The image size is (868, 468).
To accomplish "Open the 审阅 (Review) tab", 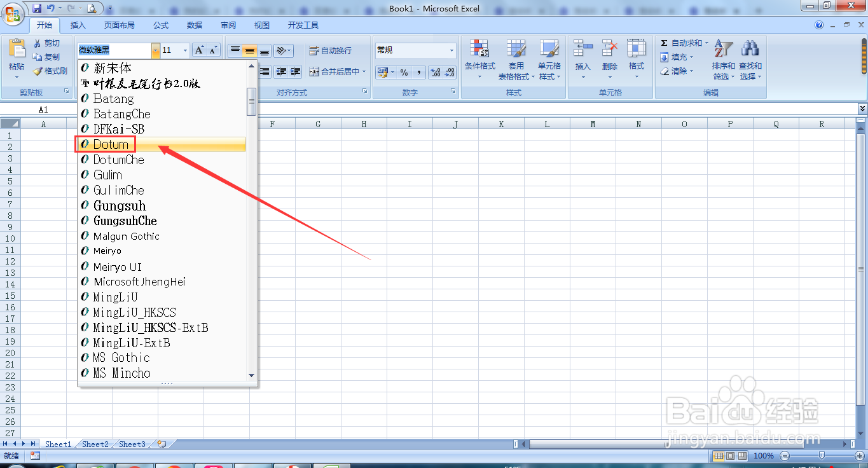I will (228, 25).
